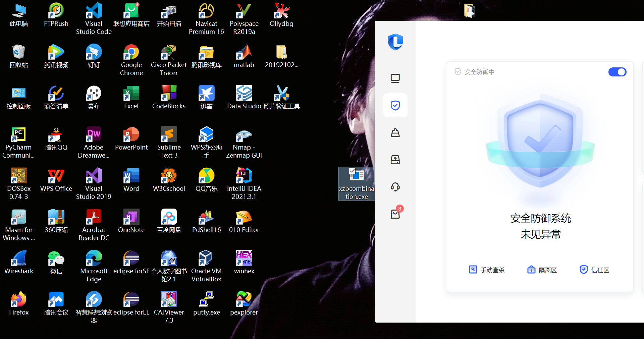Select the winhex shortcut
Image resolution: width=644 pixels, height=339 pixels.
244,263
